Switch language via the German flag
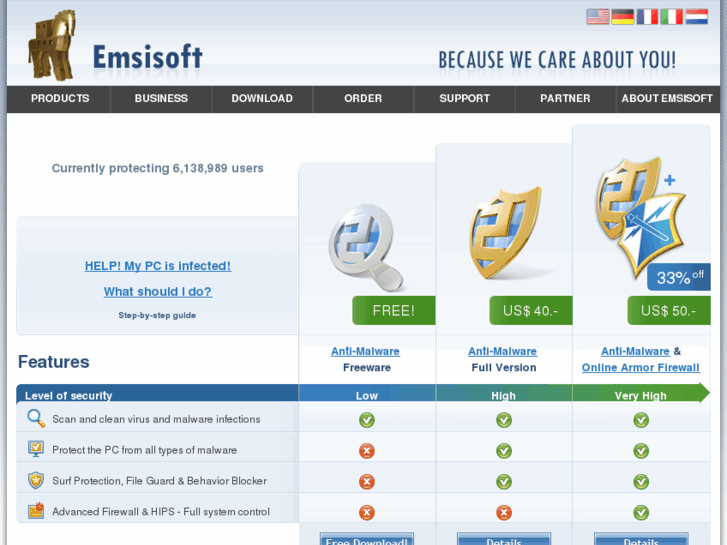 622,17
